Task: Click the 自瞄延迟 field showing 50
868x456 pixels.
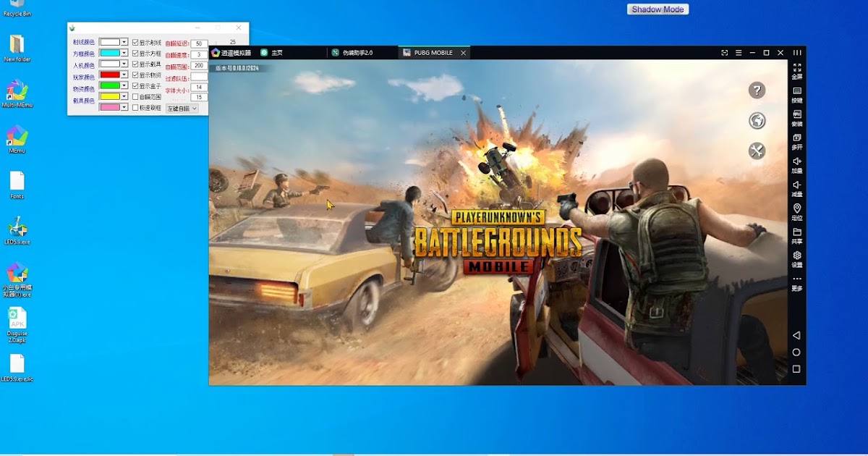Action: pyautogui.click(x=199, y=44)
